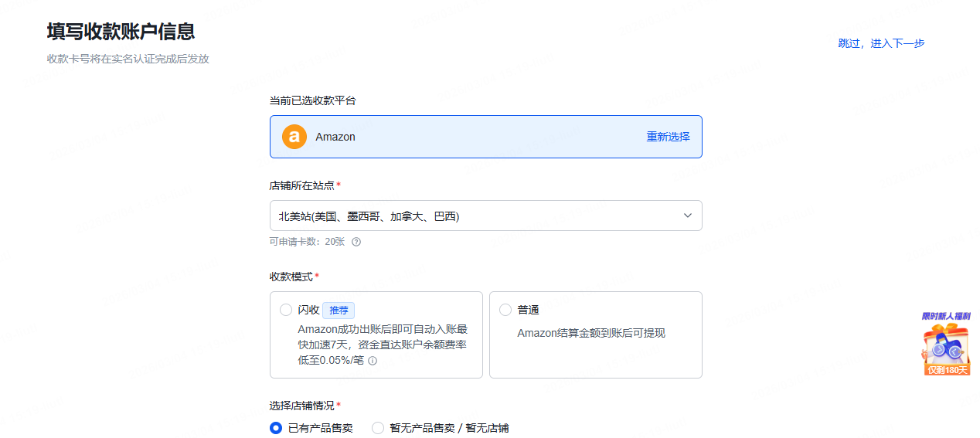Click the help icon beside 可申请卡数

[x=356, y=242]
